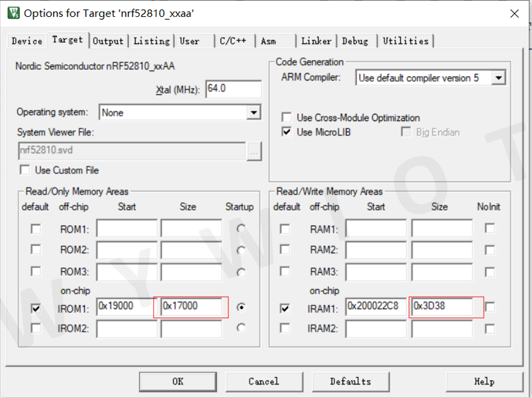Click the IROM1 Size field 0x17000
This screenshot has width=532, height=398.
point(192,306)
